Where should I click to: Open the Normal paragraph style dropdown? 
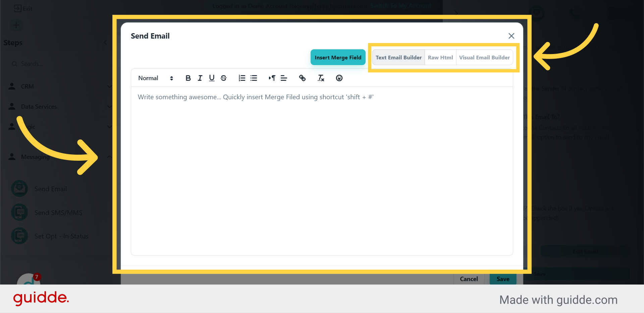click(x=156, y=78)
